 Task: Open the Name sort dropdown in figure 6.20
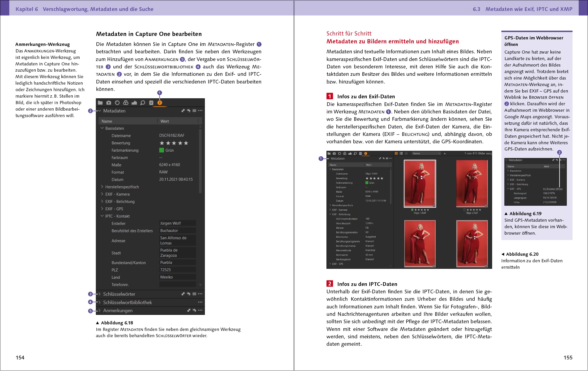click(x=426, y=153)
